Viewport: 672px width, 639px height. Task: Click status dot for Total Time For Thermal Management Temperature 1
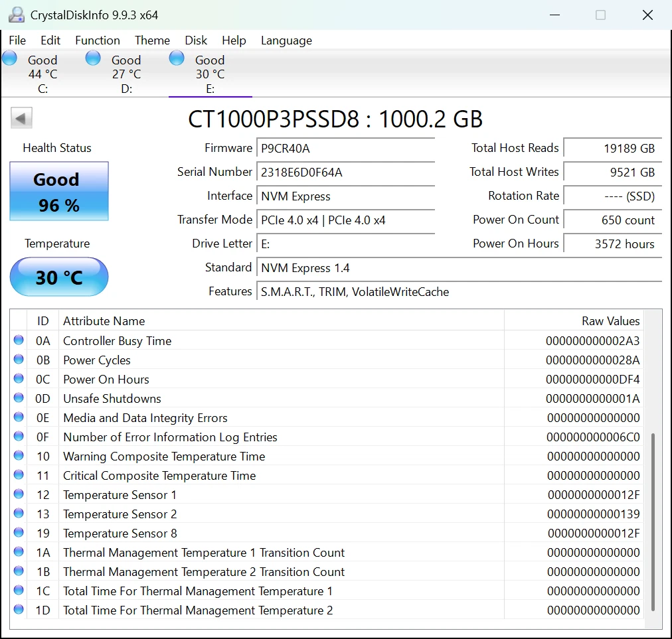tap(19, 590)
